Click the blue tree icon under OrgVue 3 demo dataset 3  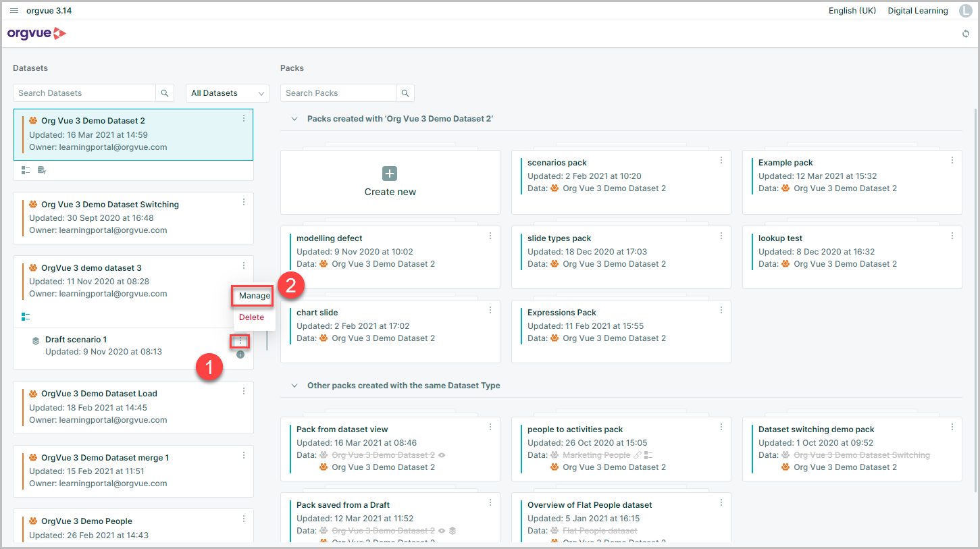point(26,316)
